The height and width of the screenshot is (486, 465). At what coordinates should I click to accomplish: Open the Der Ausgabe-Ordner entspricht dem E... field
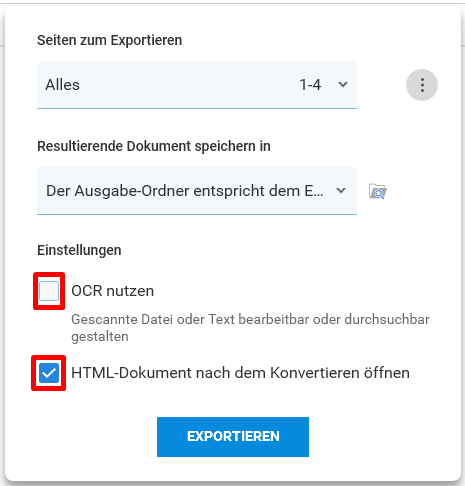coord(197,191)
